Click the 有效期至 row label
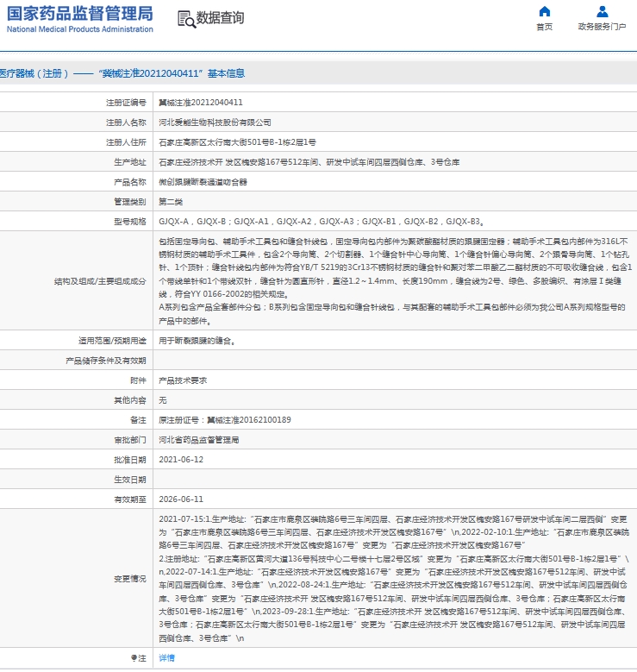 coord(130,499)
